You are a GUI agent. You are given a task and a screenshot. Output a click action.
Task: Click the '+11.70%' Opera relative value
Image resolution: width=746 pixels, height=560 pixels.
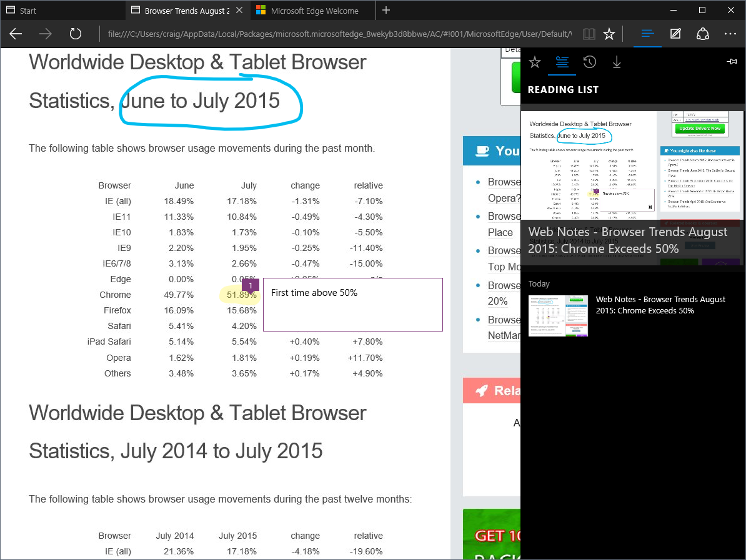365,358
